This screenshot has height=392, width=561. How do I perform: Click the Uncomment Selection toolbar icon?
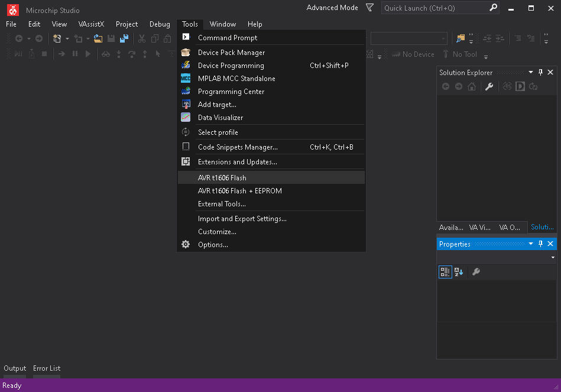(531, 38)
